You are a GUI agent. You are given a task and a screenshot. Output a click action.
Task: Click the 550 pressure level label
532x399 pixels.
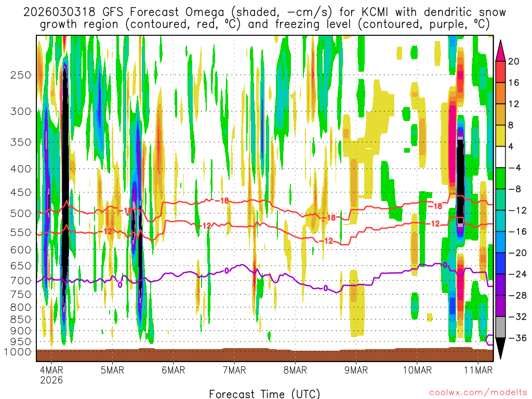point(21,232)
